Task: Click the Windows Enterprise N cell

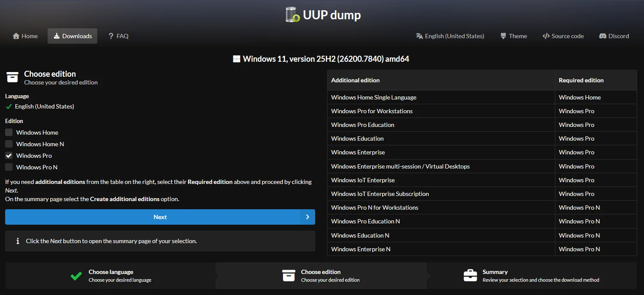Action: [441, 249]
